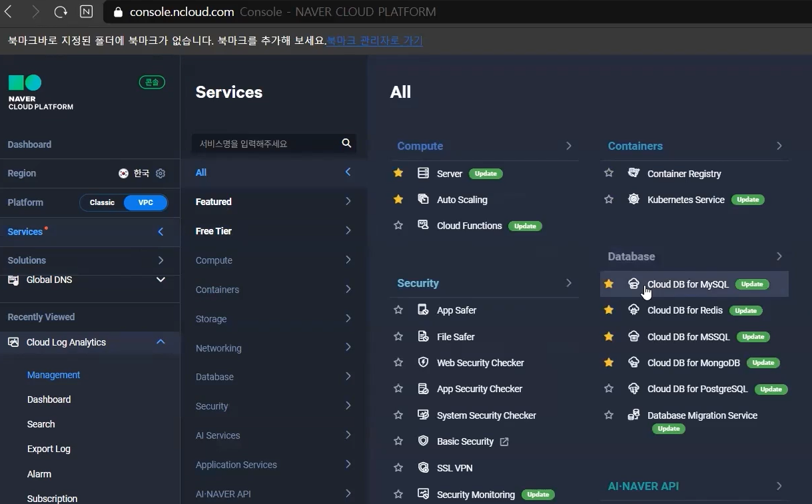This screenshot has width=812, height=504.
Task: Switch platform to Classic
Action: tap(102, 202)
